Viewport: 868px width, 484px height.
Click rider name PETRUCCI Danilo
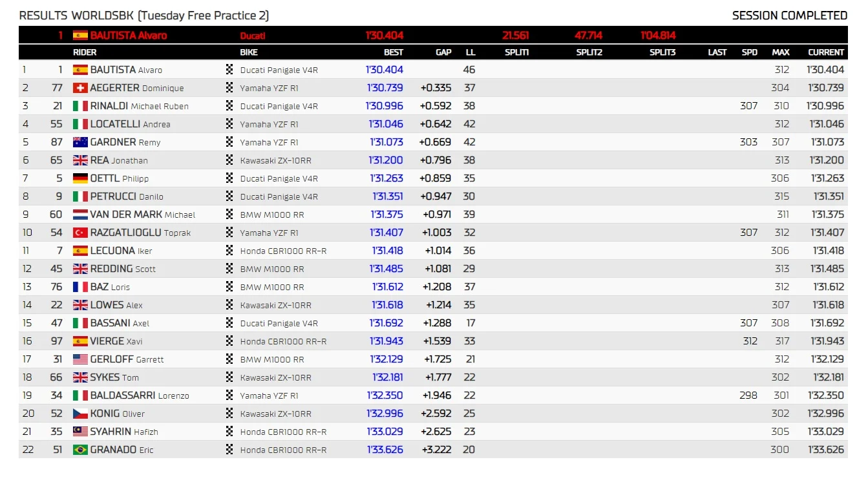pos(127,196)
